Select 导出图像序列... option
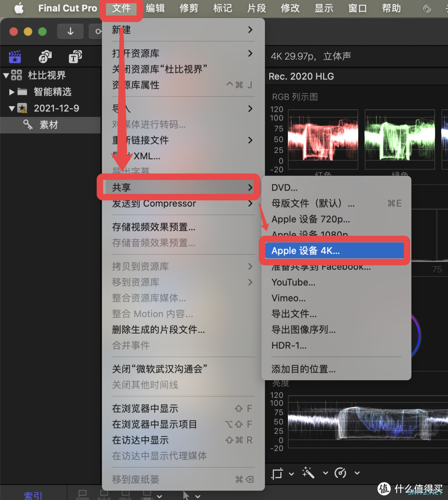This screenshot has width=448, height=500. [336, 330]
